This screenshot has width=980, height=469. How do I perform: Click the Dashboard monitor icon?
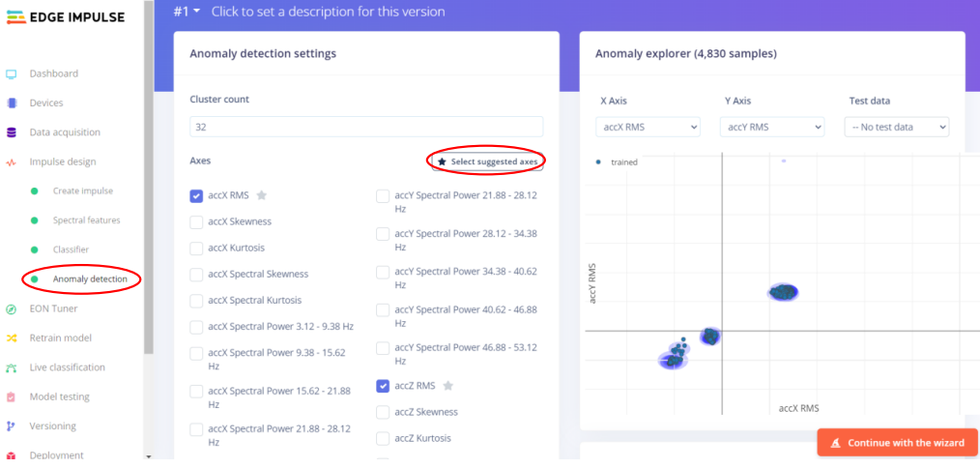coord(12,73)
